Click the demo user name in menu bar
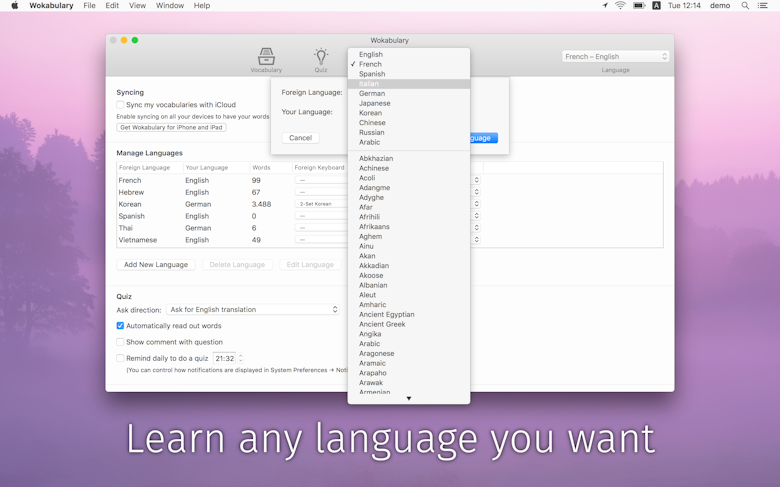780x487 pixels. [x=720, y=5]
